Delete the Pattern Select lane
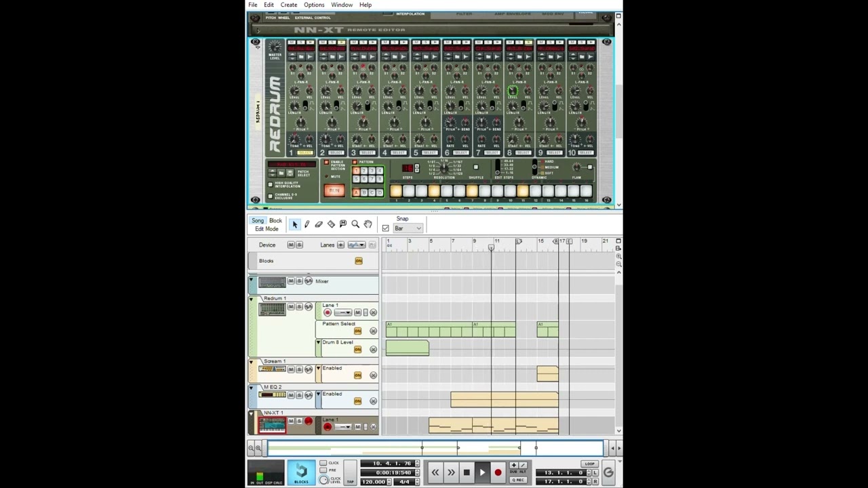 pos(373,331)
